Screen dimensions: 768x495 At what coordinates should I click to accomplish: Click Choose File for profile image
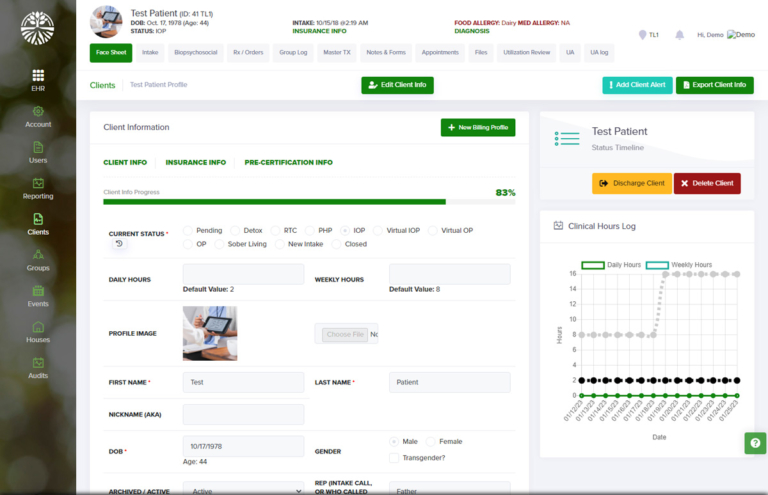point(345,334)
